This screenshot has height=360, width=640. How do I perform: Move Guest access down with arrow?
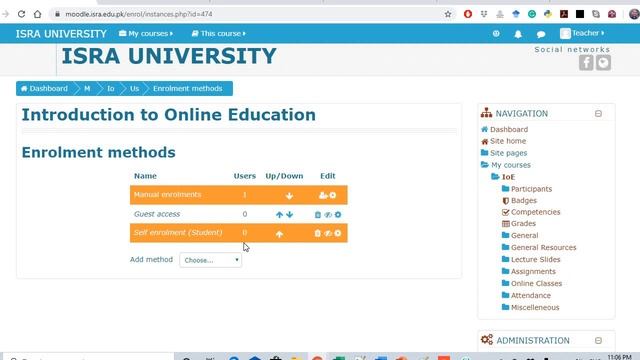pyautogui.click(x=289, y=215)
